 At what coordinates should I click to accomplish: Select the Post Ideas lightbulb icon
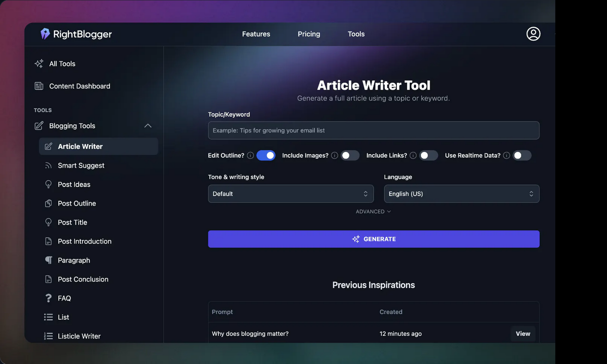point(48,184)
